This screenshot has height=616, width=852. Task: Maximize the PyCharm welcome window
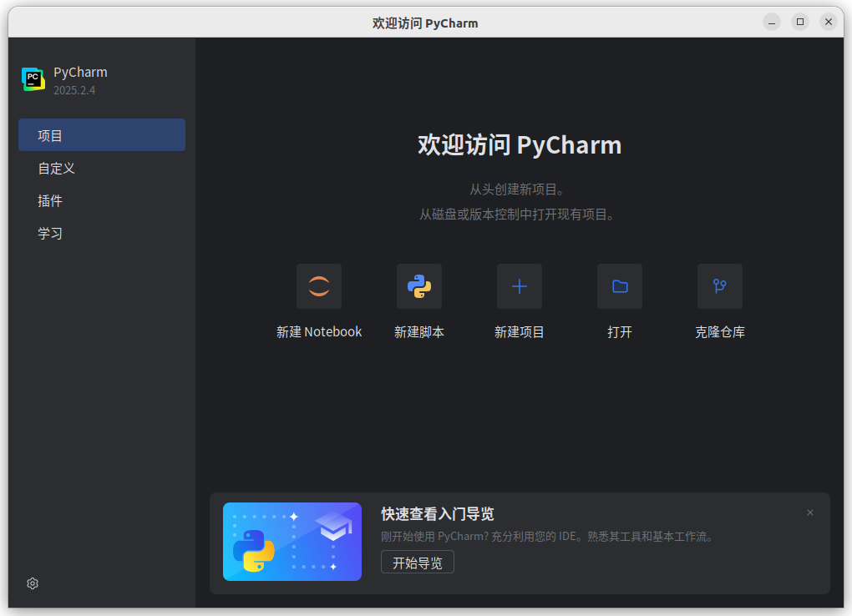click(800, 22)
